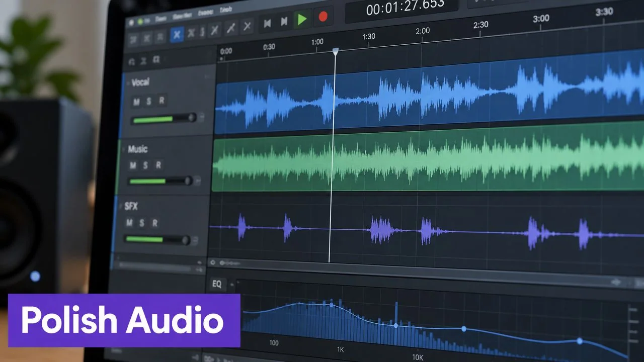Screen dimensions: 644x362
Task: Click the 10K frequency label in EQ
Action: 418,357
